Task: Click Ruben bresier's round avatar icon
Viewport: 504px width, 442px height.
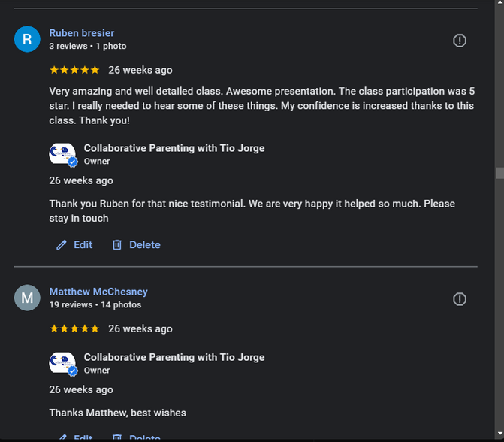Action: [27, 39]
